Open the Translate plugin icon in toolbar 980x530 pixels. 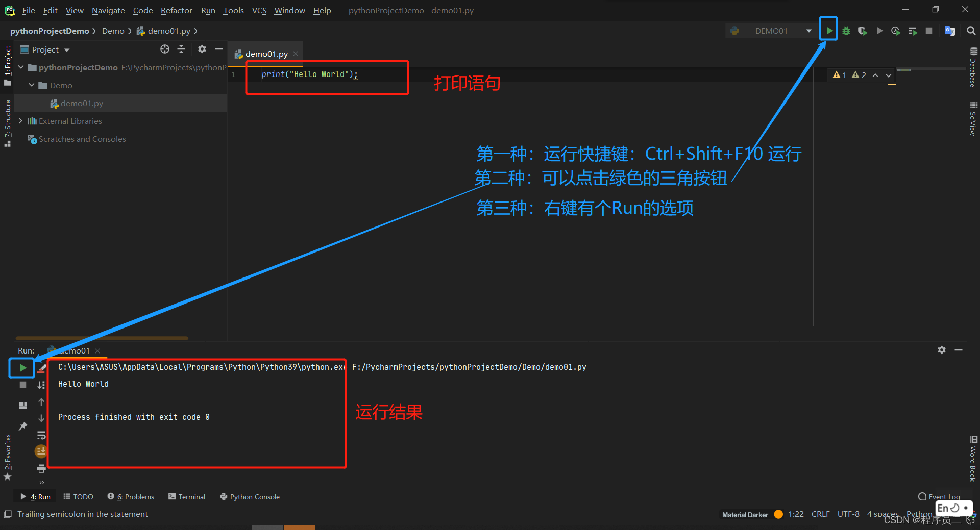(x=950, y=31)
